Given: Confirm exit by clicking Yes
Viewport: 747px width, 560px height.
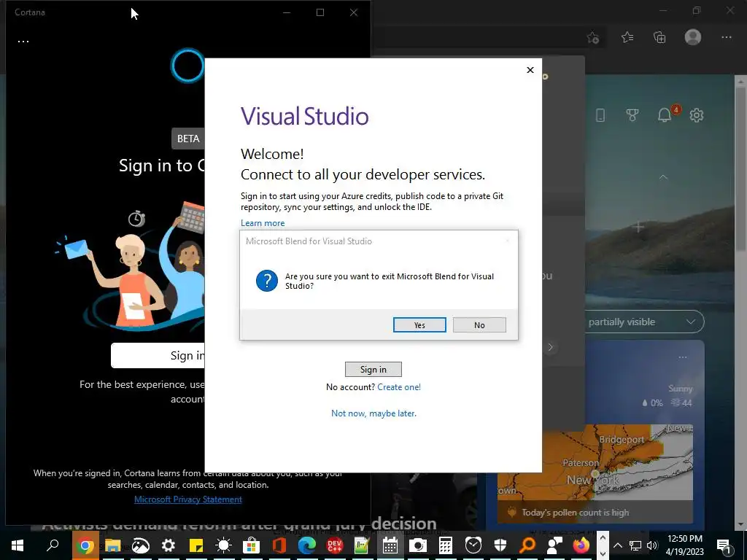Looking at the screenshot, I should [x=419, y=324].
